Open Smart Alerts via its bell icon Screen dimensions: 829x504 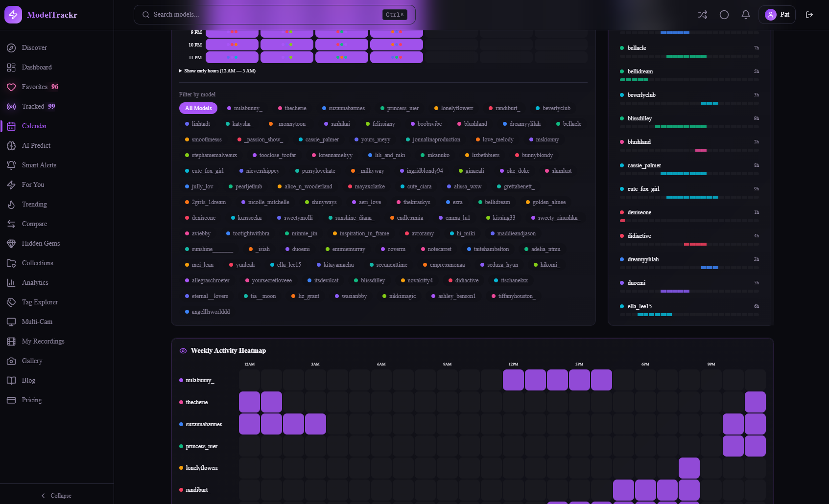tap(12, 165)
